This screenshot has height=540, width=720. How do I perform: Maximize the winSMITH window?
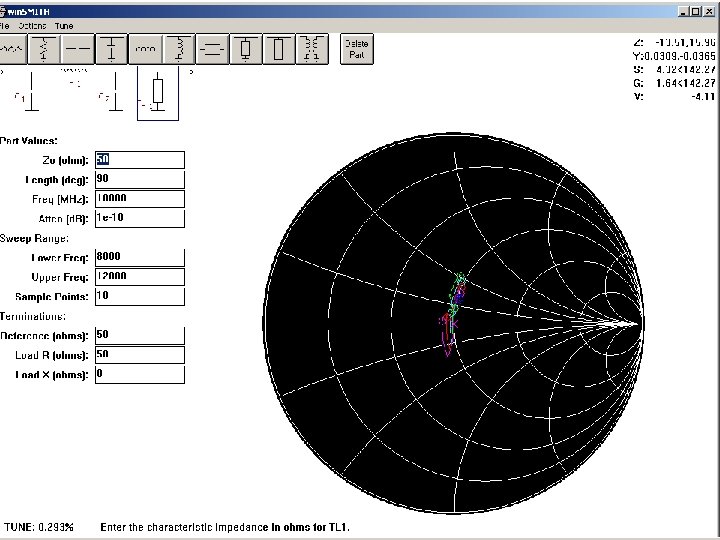click(x=696, y=12)
